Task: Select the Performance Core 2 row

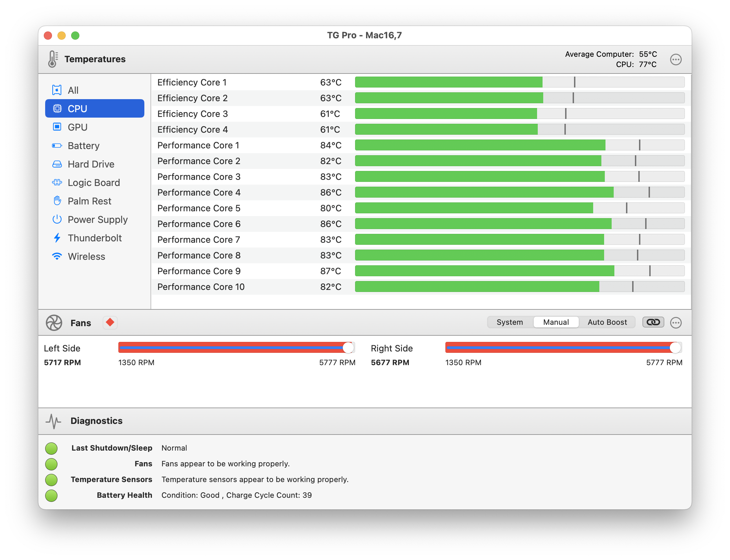Action: pyautogui.click(x=421, y=161)
